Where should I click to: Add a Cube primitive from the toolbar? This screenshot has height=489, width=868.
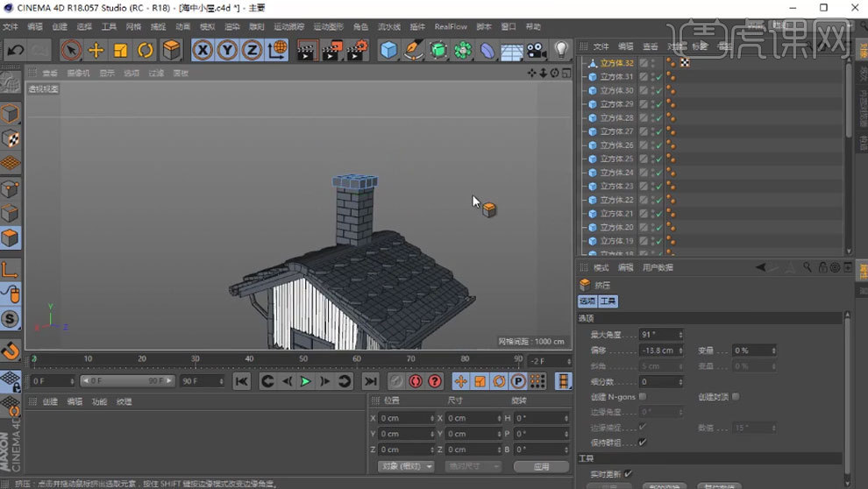388,51
